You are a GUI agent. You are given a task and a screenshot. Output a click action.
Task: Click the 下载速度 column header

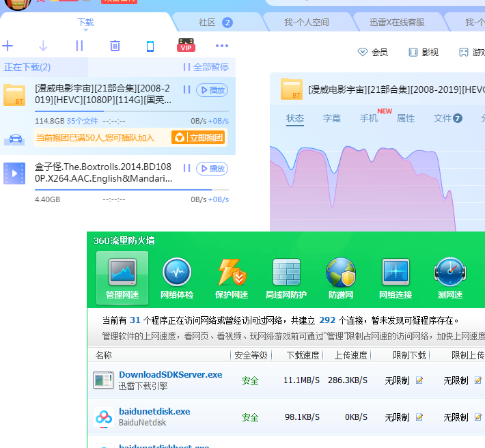(x=303, y=355)
